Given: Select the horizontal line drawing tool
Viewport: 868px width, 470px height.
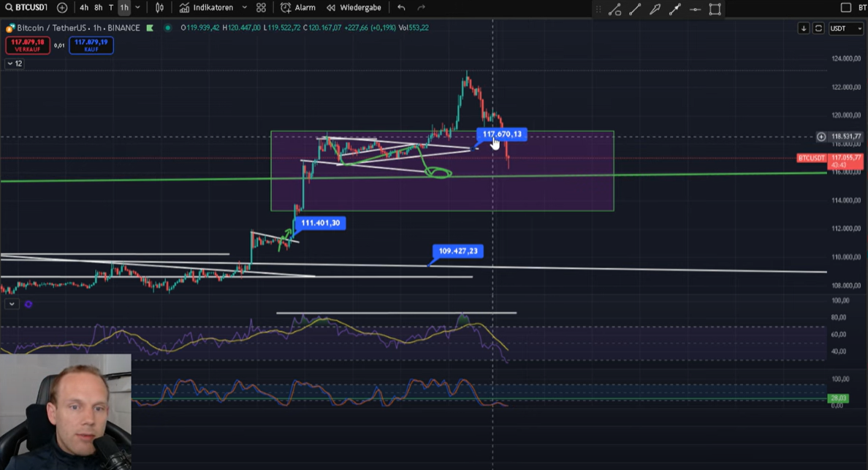Looking at the screenshot, I should click(x=696, y=9).
